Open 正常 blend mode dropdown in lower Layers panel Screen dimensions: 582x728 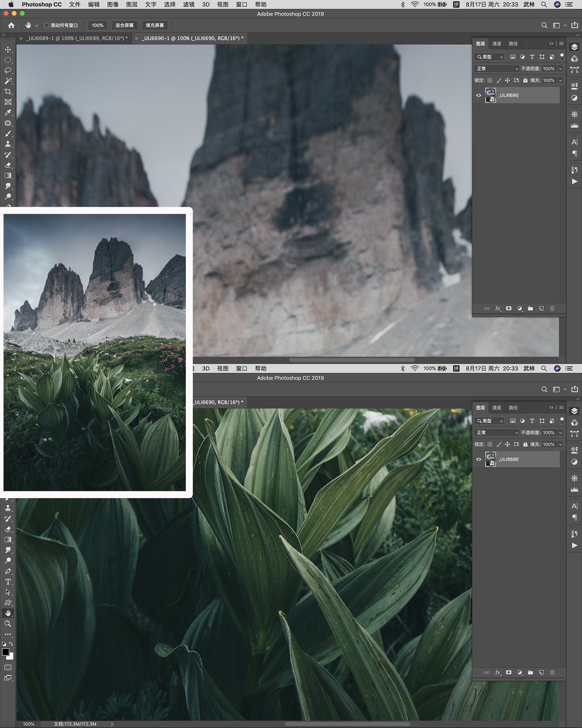[497, 433]
